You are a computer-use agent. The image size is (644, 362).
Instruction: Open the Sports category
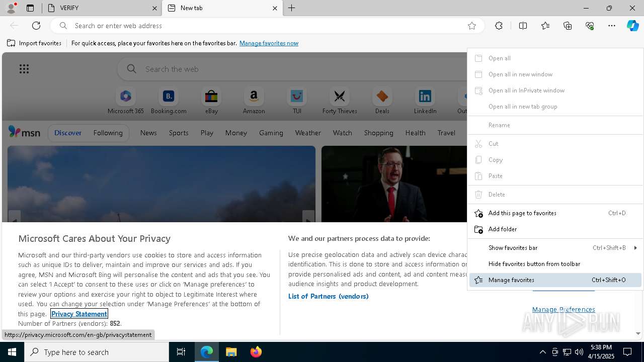click(179, 133)
